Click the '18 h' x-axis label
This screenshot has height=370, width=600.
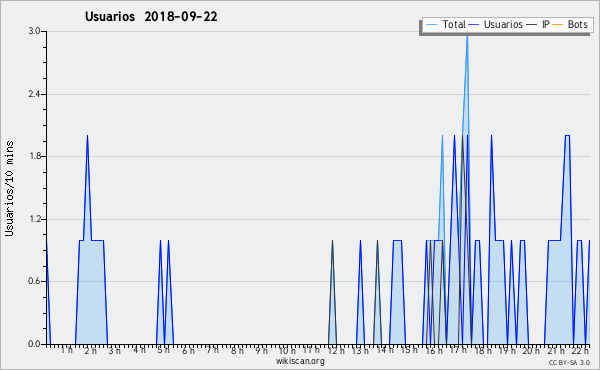[483, 350]
